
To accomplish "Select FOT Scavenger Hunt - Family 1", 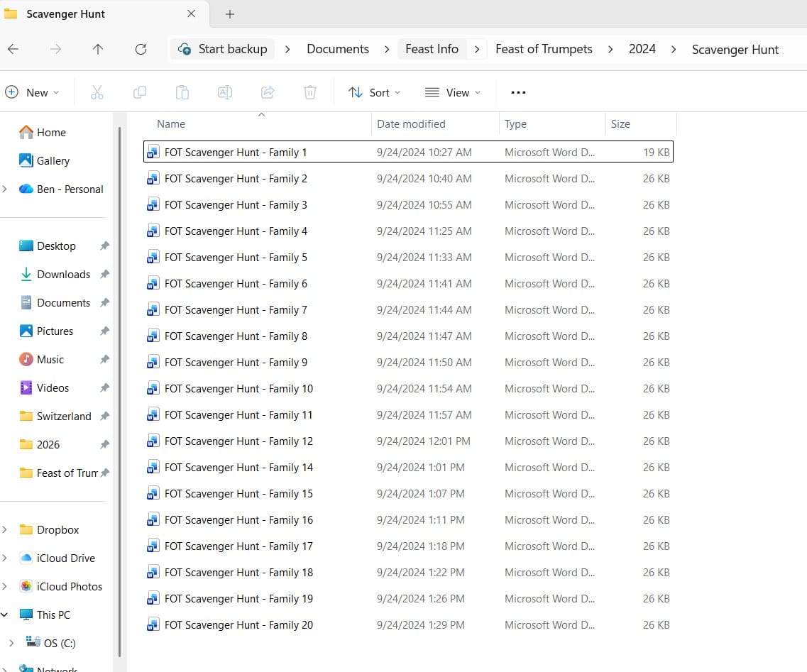I will pos(408,152).
